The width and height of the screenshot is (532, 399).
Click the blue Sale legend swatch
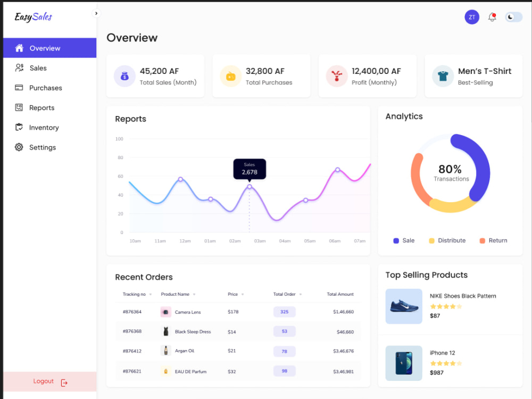396,241
